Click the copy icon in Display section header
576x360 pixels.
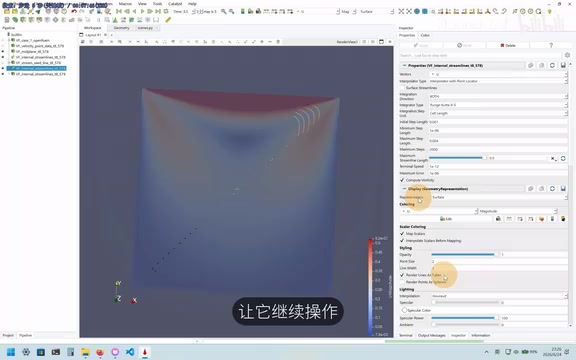[530, 188]
